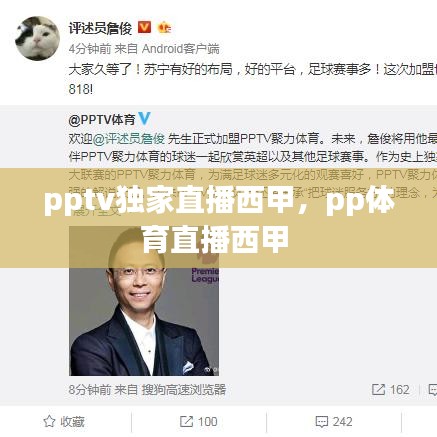Open the @评述员詹俊 mention link
Screen dimensions: 437x437
(128, 139)
